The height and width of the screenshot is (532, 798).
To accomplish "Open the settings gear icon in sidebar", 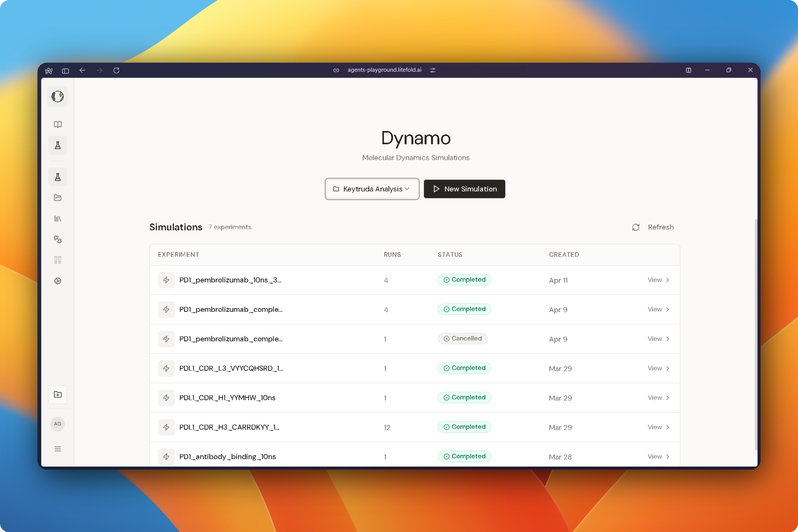I will [58, 281].
